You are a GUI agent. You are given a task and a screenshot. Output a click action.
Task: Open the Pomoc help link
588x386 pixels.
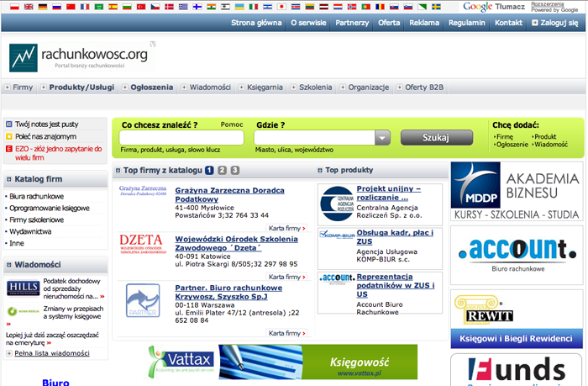[x=232, y=124]
